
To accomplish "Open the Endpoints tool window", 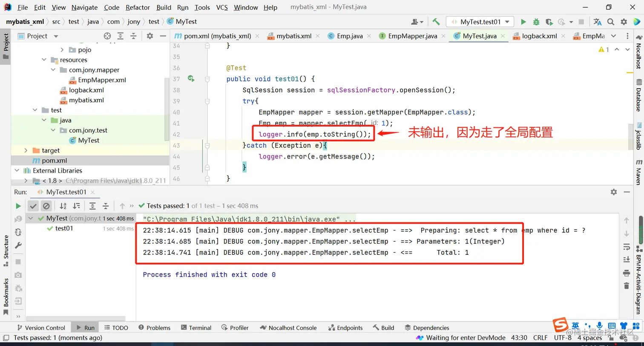I will click(x=345, y=328).
